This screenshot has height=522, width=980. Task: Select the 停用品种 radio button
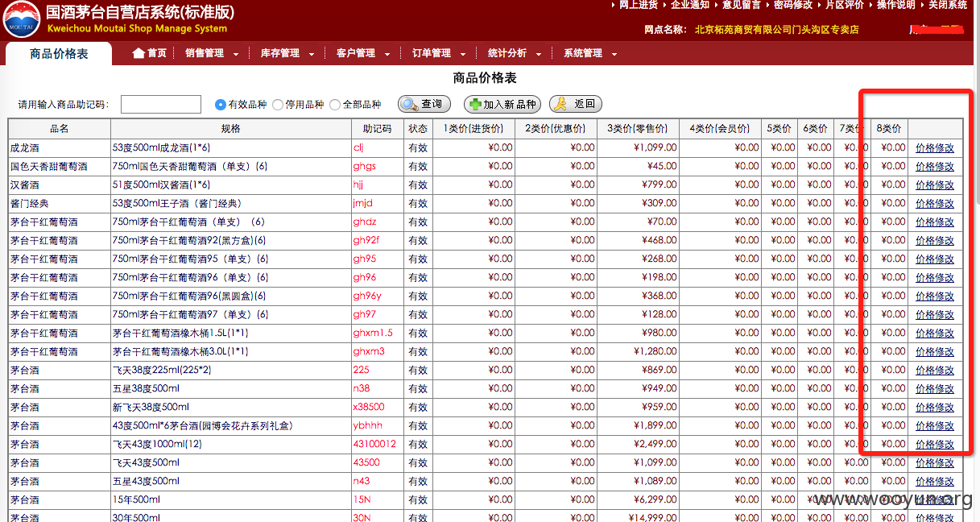click(278, 105)
